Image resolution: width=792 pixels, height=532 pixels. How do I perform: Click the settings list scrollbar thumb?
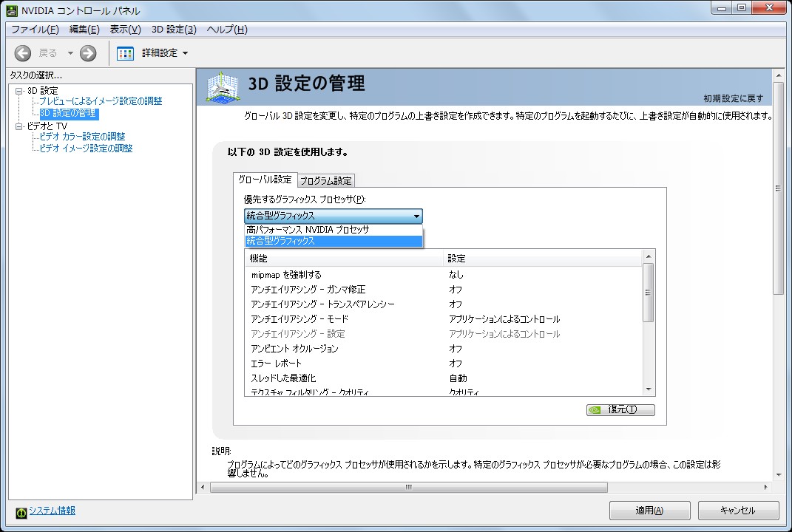[648, 293]
